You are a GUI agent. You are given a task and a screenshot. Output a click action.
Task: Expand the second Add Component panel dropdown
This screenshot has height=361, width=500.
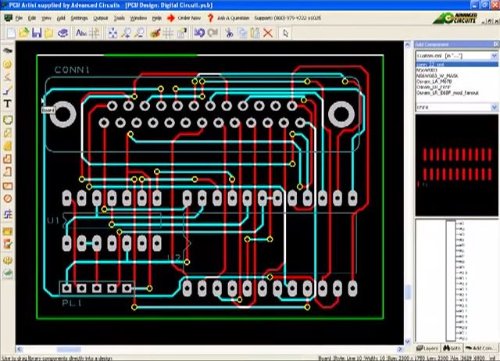coord(494,107)
